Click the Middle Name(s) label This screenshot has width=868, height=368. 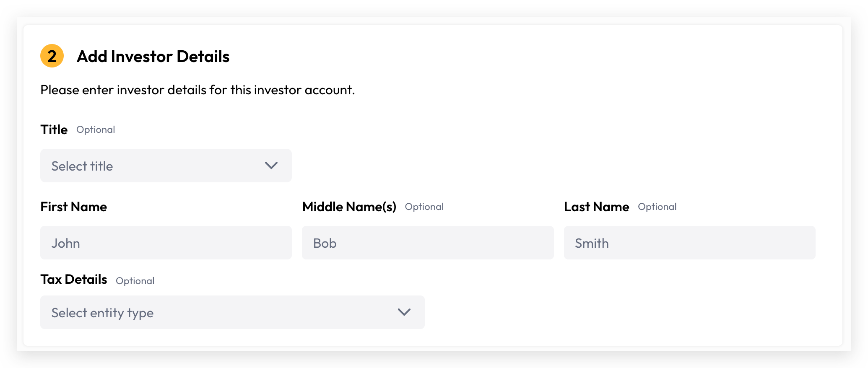coord(349,207)
